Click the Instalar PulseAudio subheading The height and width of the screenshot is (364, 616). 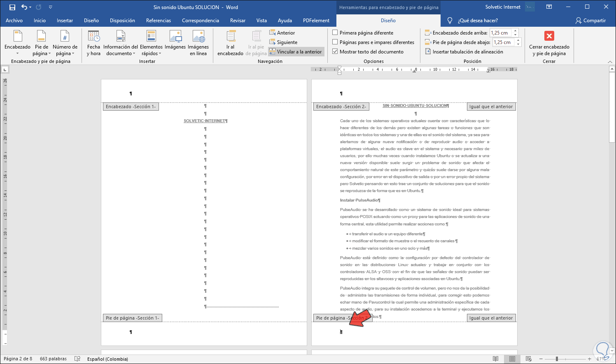click(x=359, y=200)
